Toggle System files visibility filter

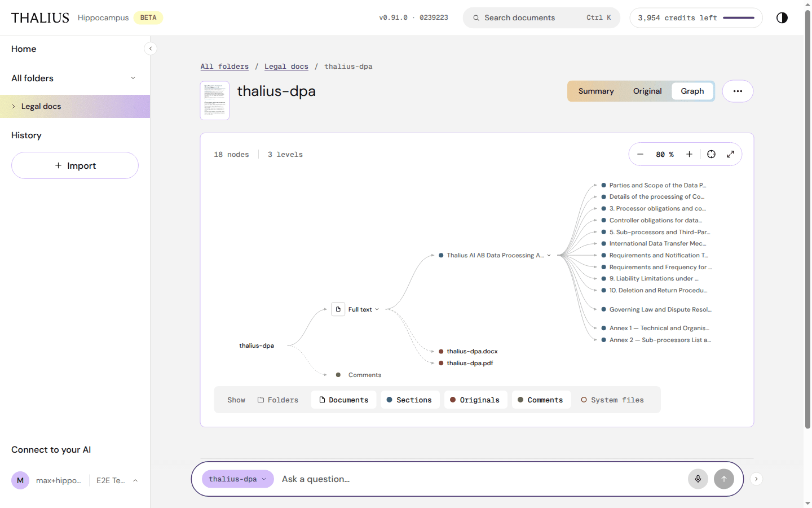(612, 400)
